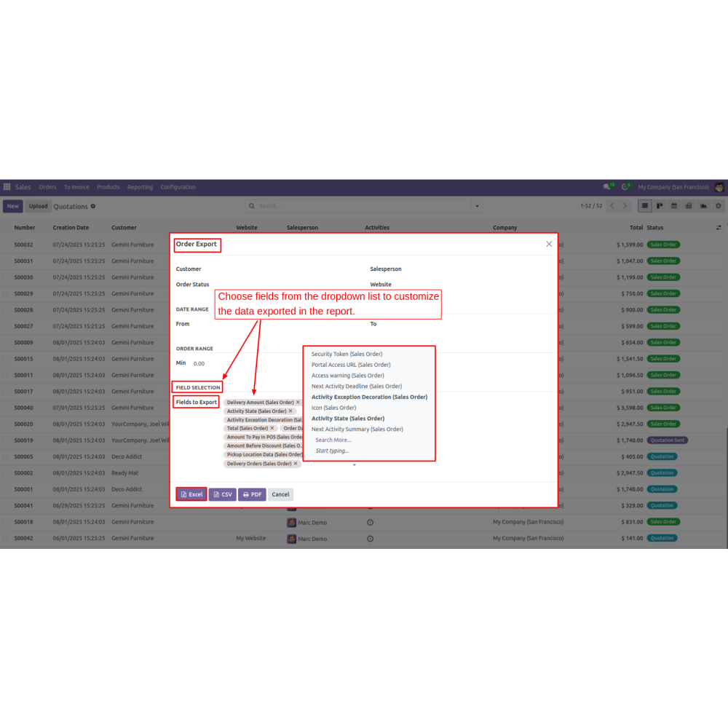Switch to list view icon
This screenshot has width=728, height=728.
coord(645,206)
